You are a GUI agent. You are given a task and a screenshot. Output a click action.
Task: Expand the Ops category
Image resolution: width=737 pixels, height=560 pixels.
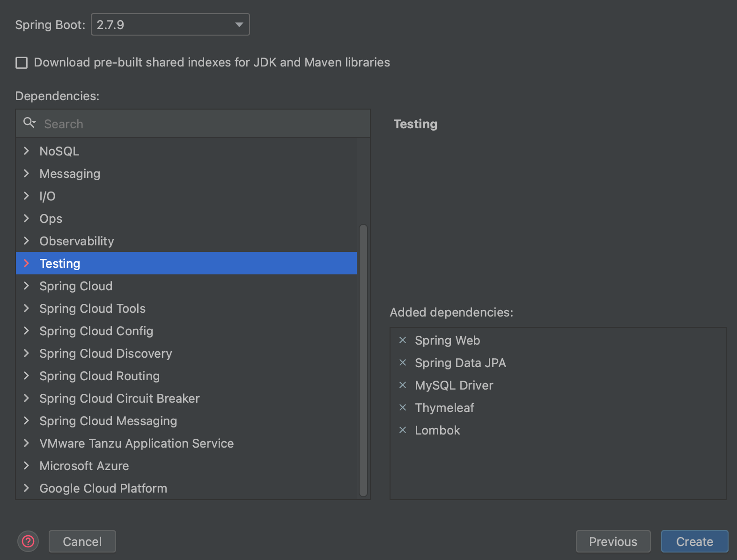[x=26, y=218]
